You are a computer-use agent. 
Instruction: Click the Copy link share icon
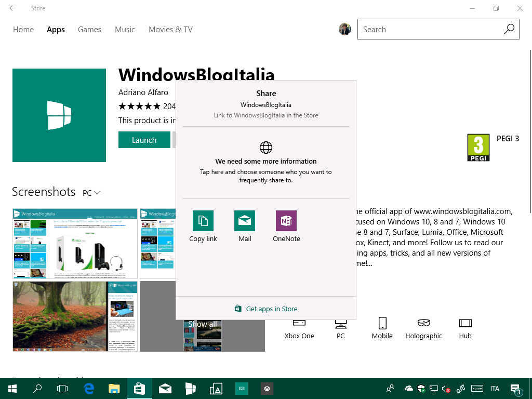[x=203, y=220]
